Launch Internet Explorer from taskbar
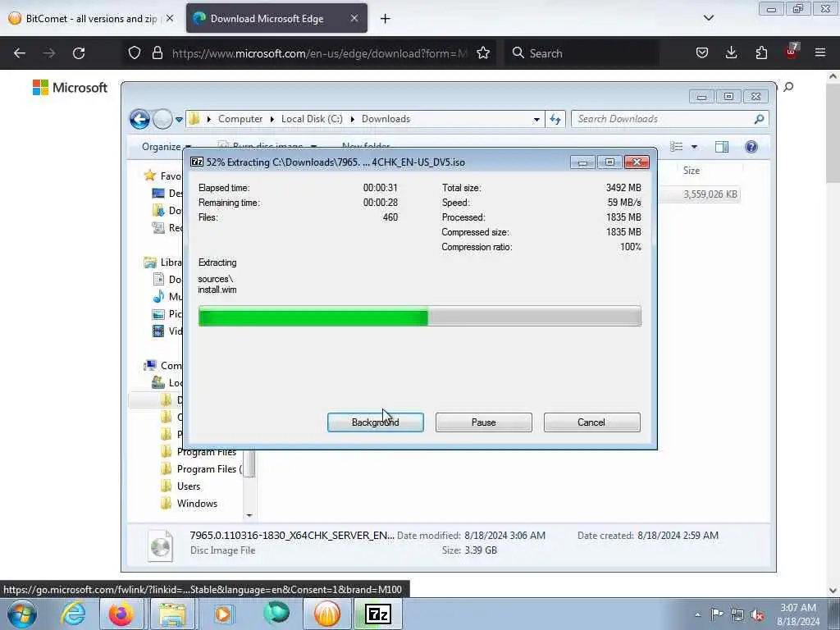The image size is (840, 630). click(x=73, y=614)
